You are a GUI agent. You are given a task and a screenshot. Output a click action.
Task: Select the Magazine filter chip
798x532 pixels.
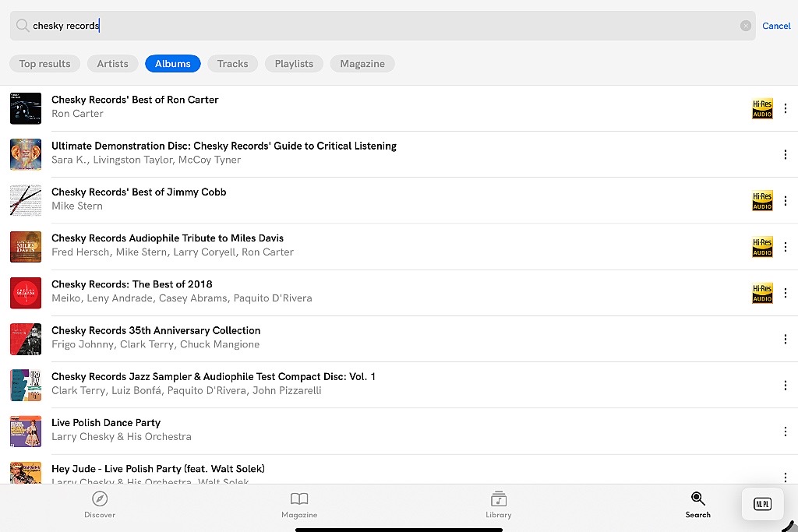[362, 64]
